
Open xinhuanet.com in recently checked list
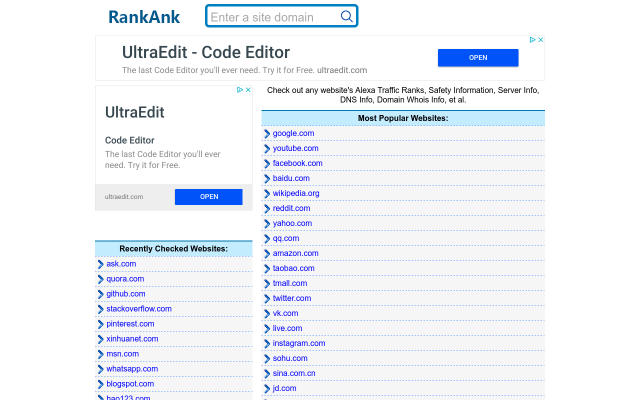coord(132,339)
